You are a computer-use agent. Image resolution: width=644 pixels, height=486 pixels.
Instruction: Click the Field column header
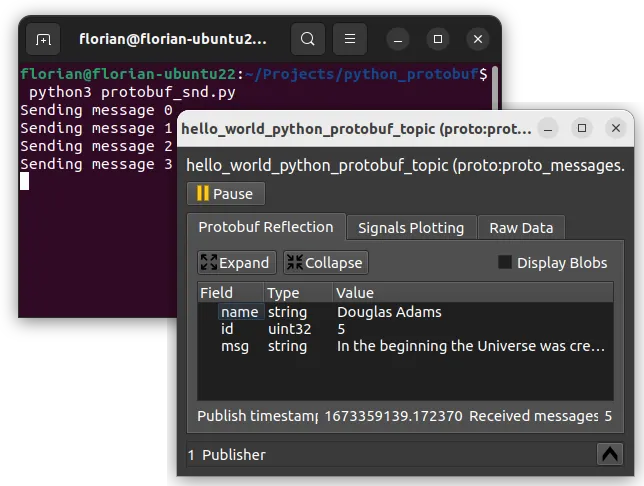pyautogui.click(x=217, y=293)
